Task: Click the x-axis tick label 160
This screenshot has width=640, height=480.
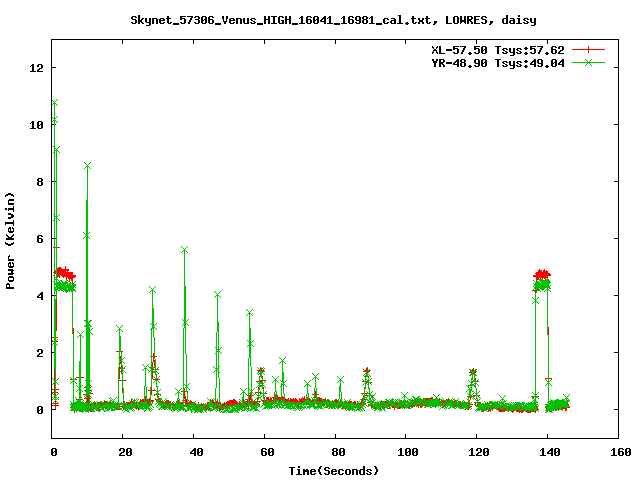Action: point(621,452)
